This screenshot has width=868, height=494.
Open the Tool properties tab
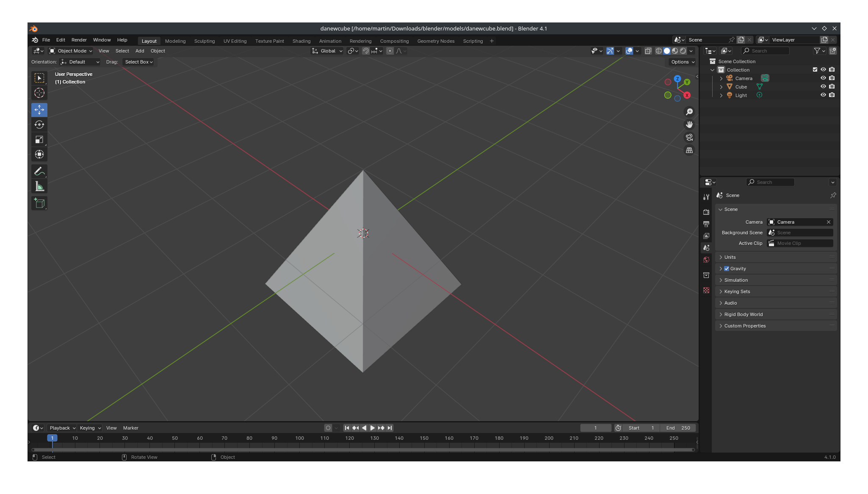[x=706, y=197]
